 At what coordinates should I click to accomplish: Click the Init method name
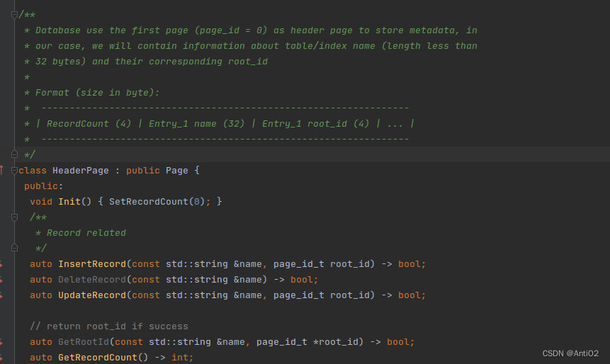pos(69,202)
